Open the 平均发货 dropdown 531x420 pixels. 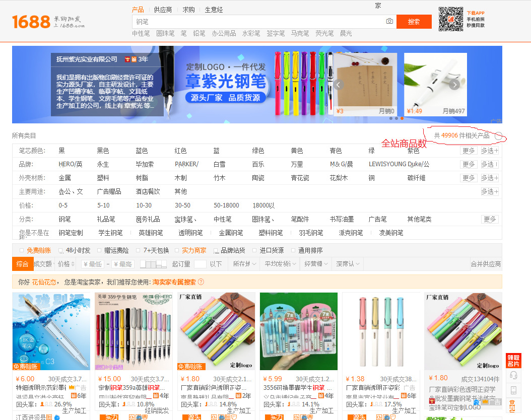(x=280, y=264)
